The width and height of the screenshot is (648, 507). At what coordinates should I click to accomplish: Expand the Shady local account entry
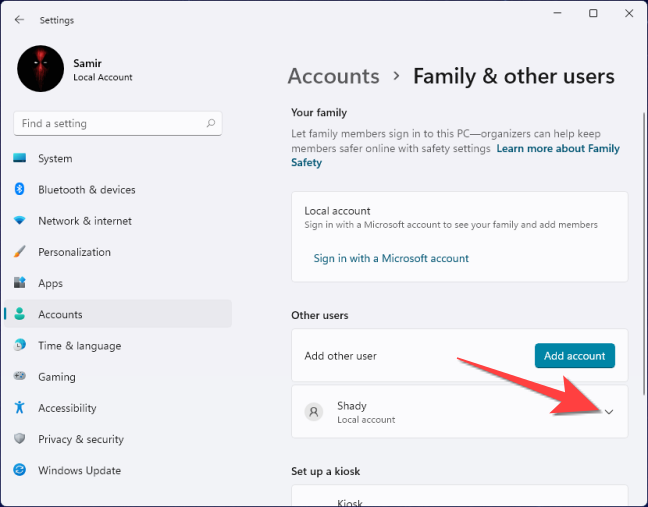609,412
